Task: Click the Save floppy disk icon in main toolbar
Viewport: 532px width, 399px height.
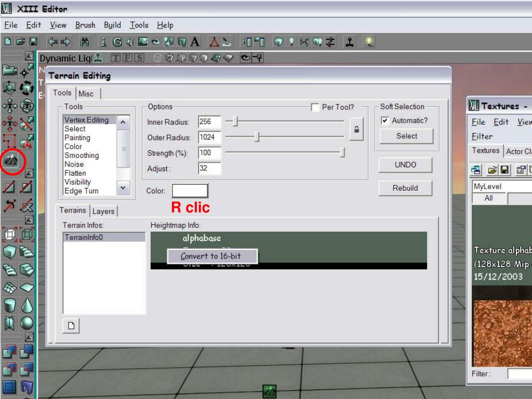Action: (33, 42)
